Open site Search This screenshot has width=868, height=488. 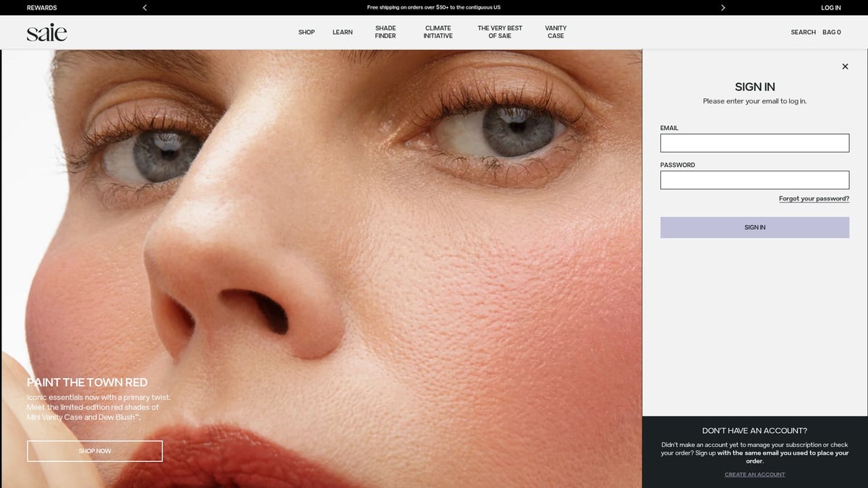click(x=803, y=33)
